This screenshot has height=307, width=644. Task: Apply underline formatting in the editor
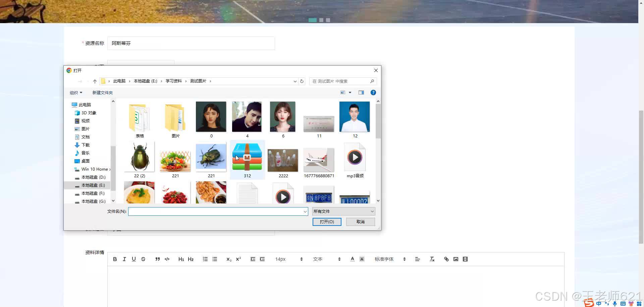point(134,259)
